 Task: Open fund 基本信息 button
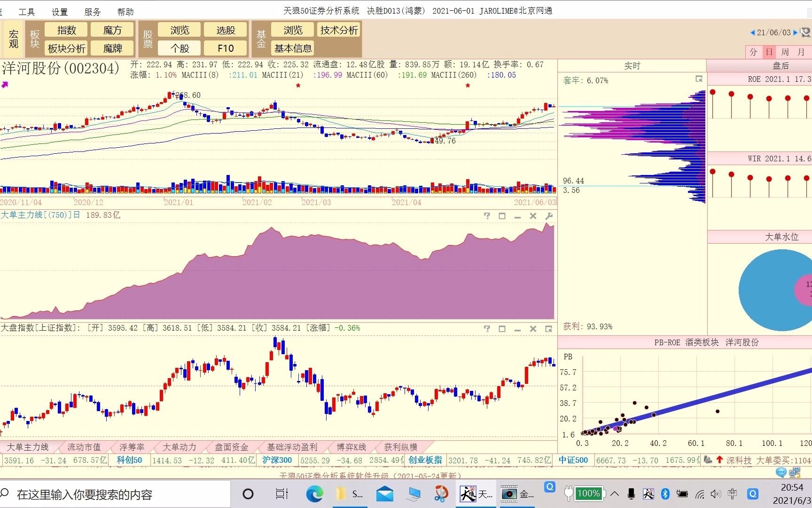point(293,48)
